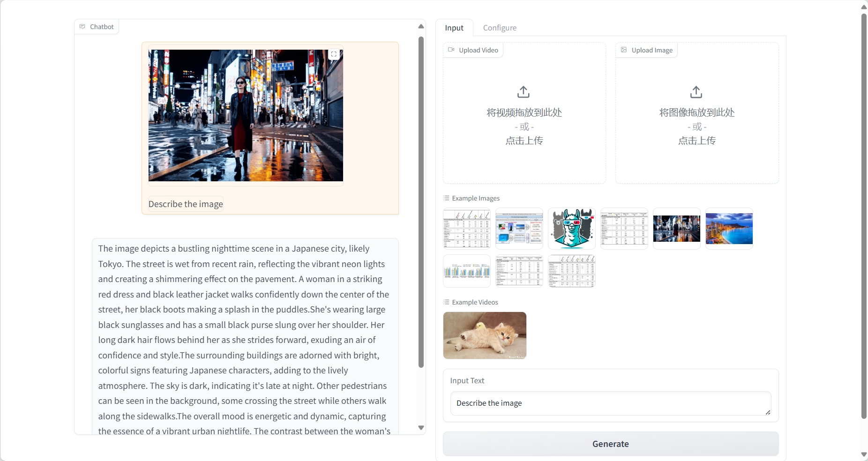Click the fullscreen icon on the chat image
868x461 pixels.
click(334, 54)
